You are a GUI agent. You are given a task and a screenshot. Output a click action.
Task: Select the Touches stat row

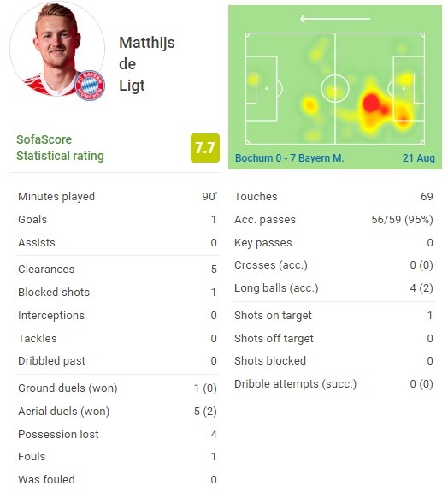click(333, 197)
